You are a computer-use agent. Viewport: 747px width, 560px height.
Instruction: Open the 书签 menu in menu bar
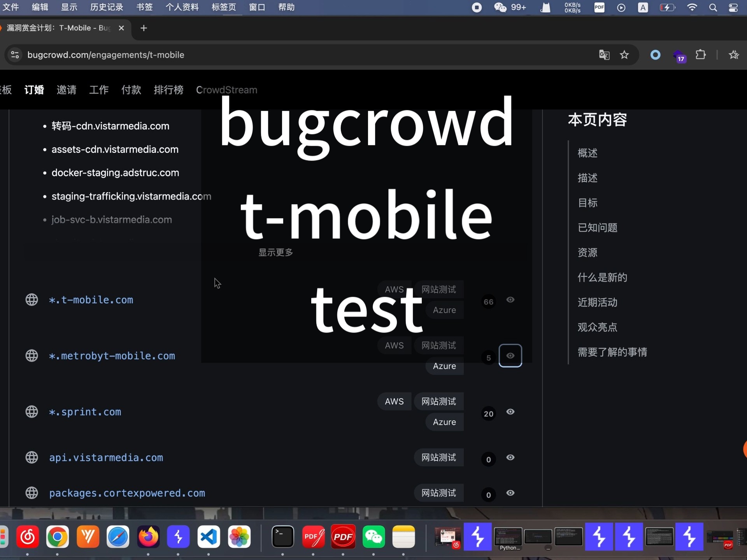[144, 7]
